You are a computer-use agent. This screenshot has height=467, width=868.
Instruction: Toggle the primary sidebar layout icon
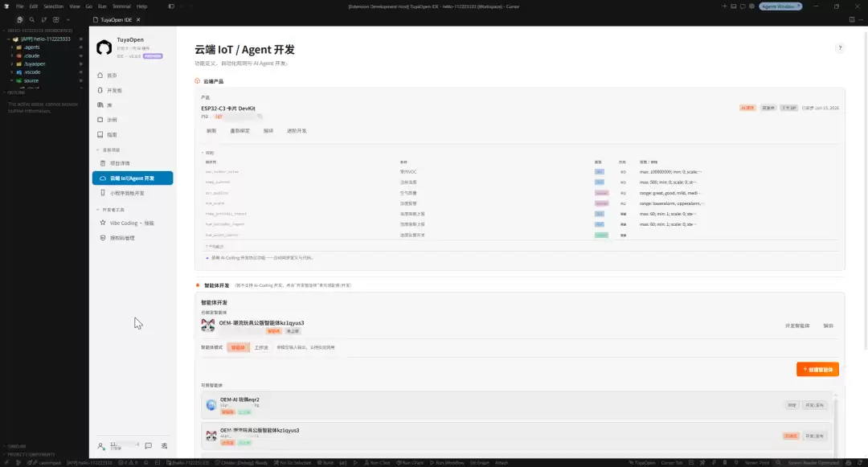coord(171,6)
